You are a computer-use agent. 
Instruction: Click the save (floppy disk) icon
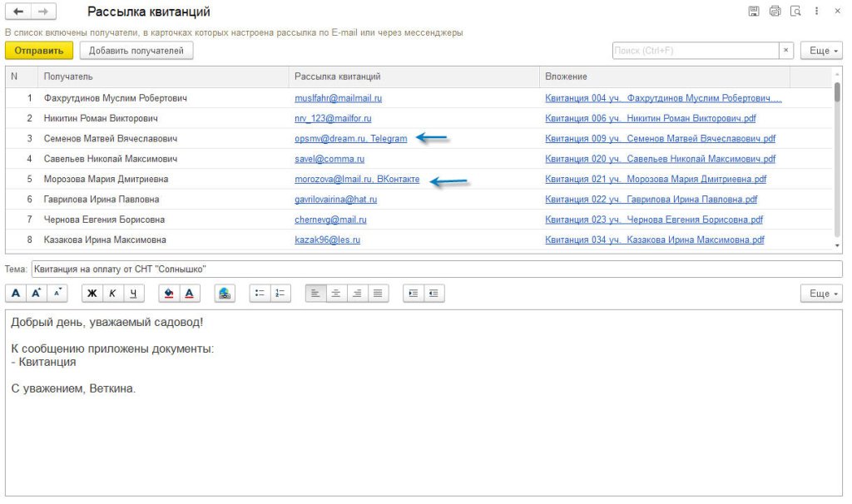(x=754, y=12)
